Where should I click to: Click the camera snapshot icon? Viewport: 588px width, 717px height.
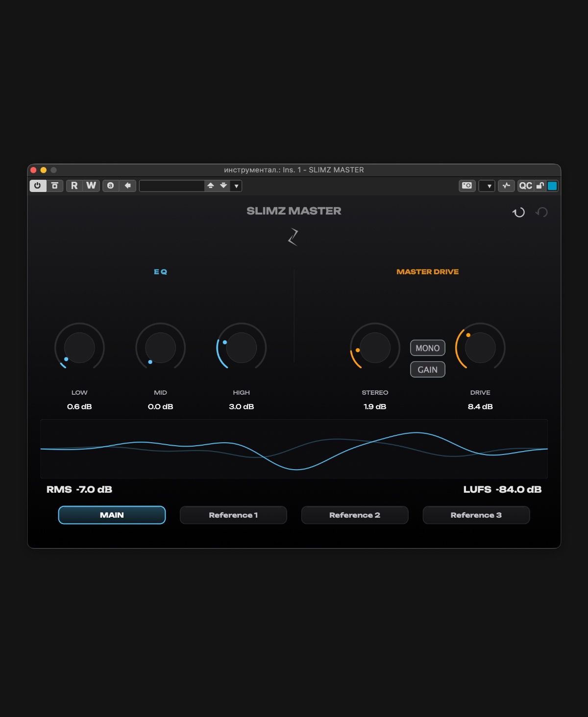tap(467, 186)
